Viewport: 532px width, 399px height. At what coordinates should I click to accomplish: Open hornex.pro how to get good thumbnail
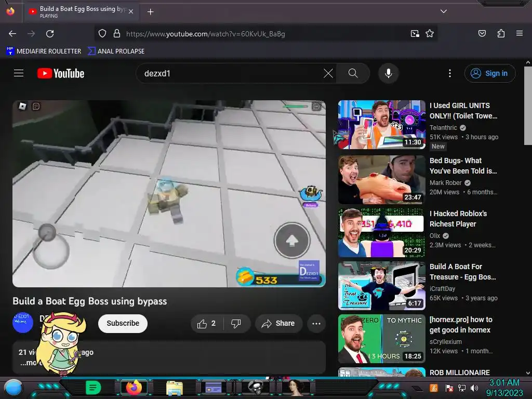pyautogui.click(x=382, y=339)
